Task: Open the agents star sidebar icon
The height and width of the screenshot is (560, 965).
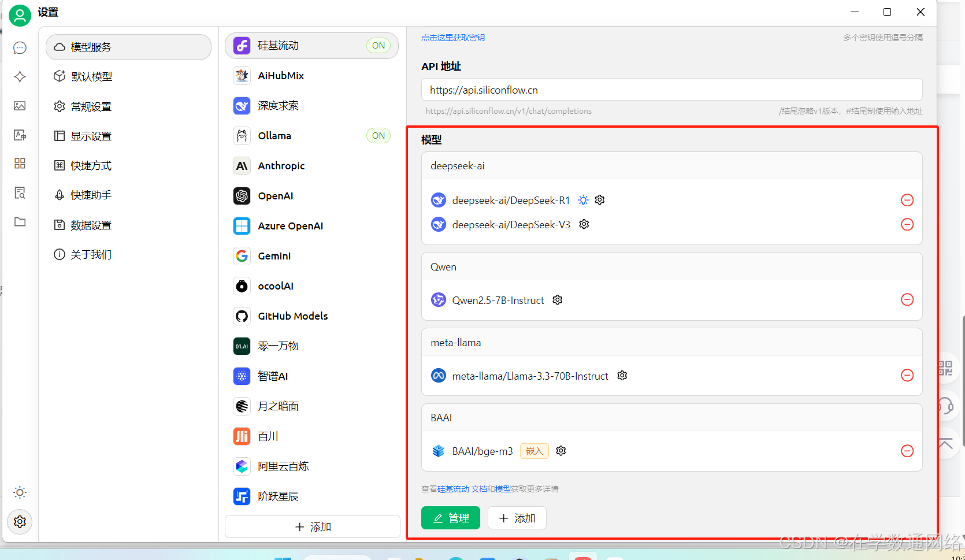Action: point(20,76)
